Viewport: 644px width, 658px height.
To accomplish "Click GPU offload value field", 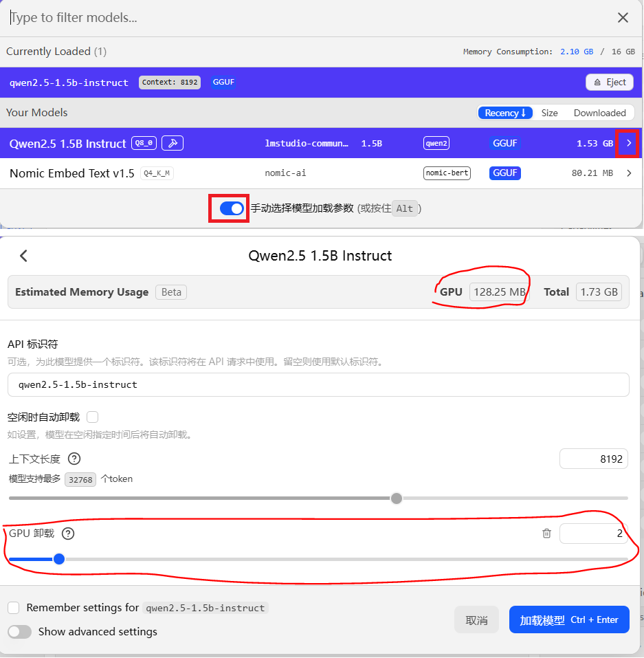I will coord(594,534).
